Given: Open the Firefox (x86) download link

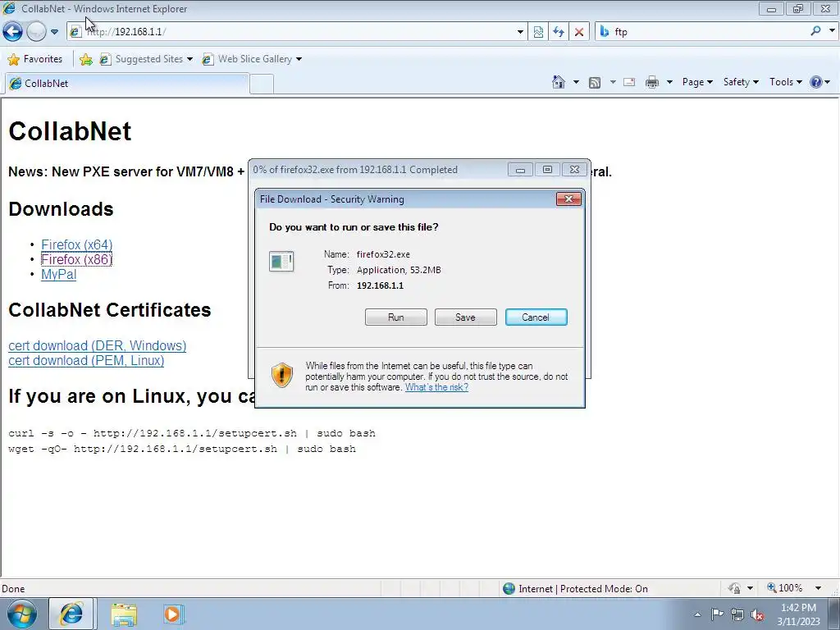Looking at the screenshot, I should 76,260.
